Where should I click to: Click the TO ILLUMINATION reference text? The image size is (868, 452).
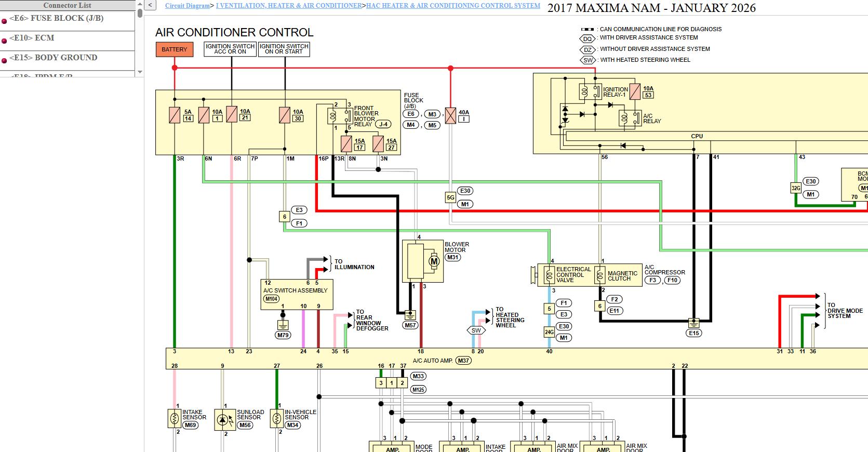click(354, 264)
